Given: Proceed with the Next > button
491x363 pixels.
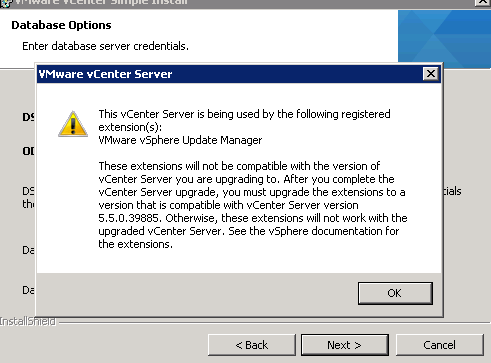Looking at the screenshot, I should (345, 345).
